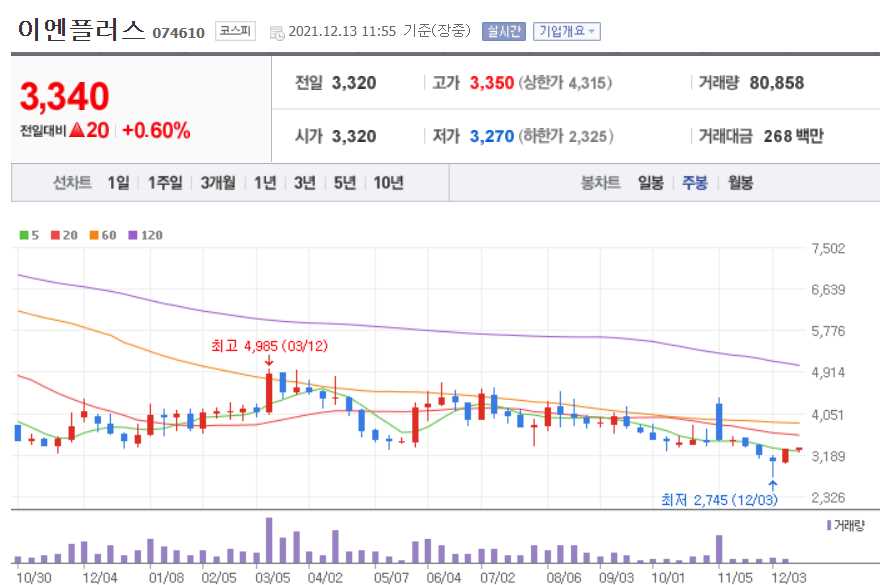Click the 최고 4,985 (03/12) high marker
880x585 pixels.
(269, 345)
